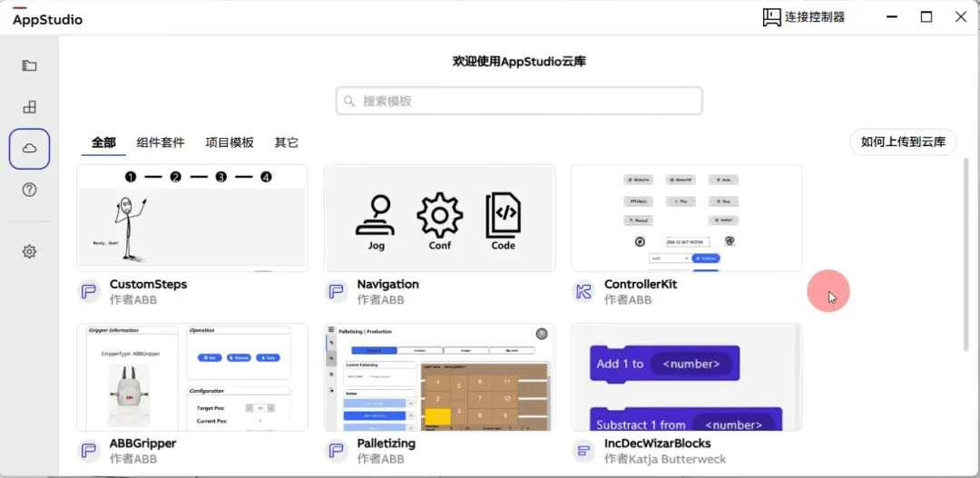Click the 连接控制器 controller icon
Image resolution: width=980 pixels, height=478 pixels.
tap(772, 17)
